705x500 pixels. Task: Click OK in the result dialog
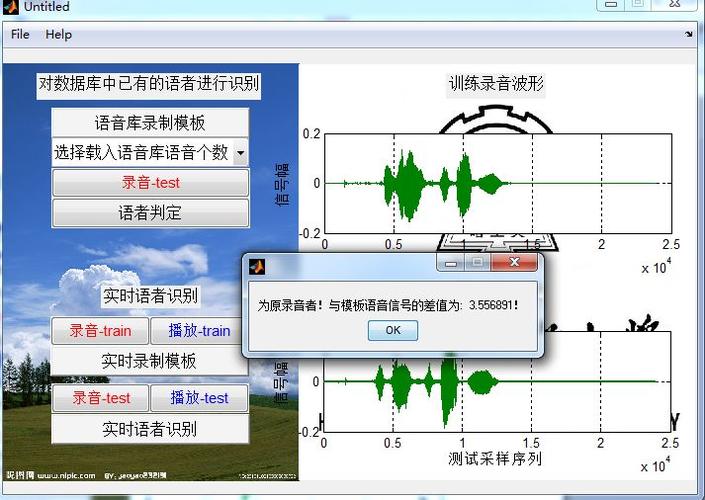point(393,330)
